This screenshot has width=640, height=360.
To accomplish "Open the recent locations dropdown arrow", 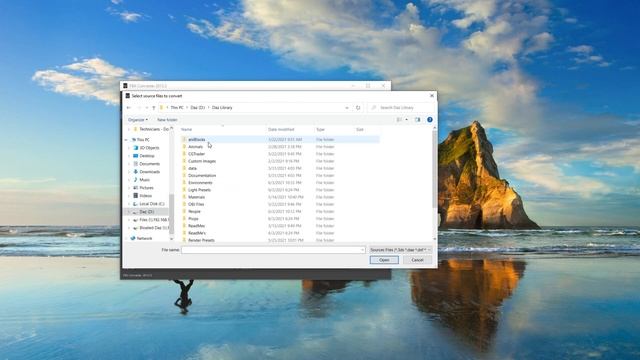I will 147,108.
